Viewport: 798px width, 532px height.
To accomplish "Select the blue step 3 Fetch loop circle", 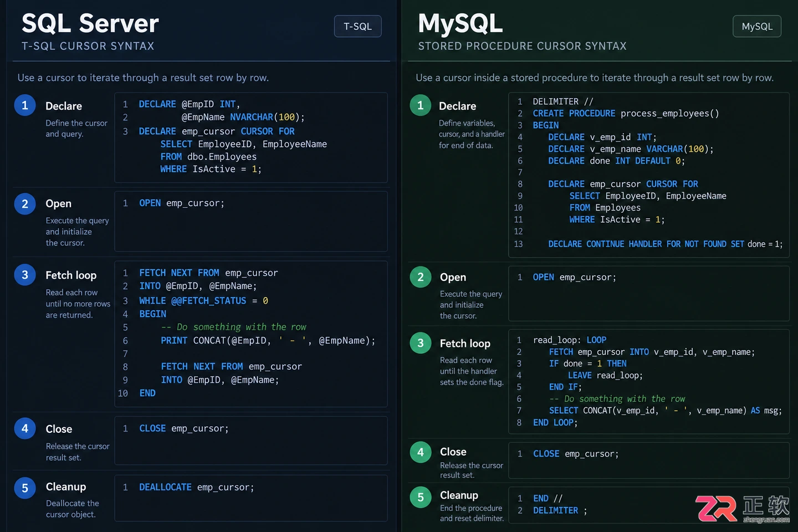I will (25, 274).
